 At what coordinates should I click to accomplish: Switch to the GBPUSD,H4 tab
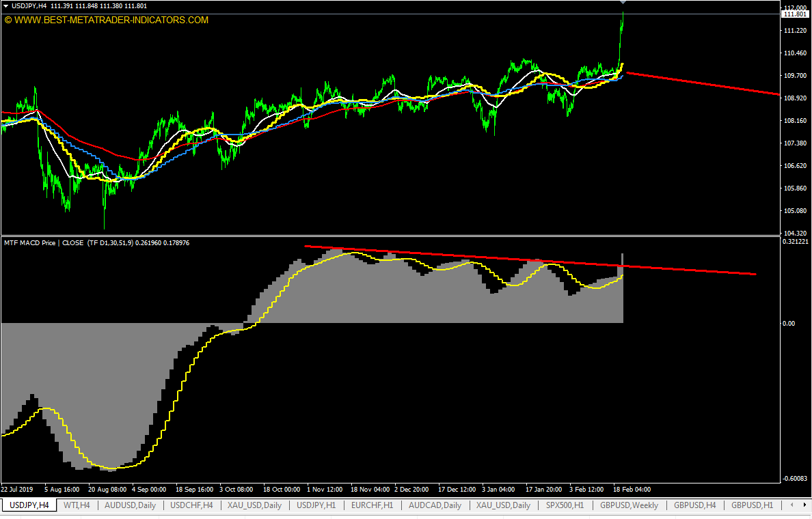694,505
